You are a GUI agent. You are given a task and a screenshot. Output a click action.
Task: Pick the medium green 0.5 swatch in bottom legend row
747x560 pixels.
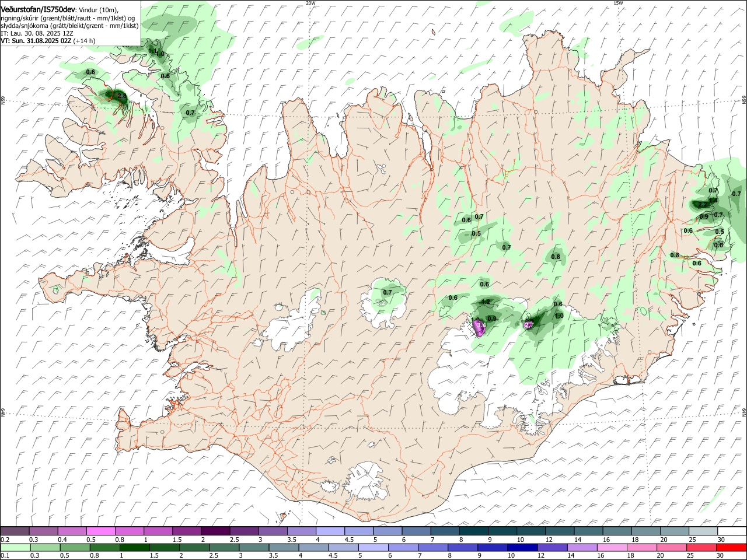coord(75,548)
